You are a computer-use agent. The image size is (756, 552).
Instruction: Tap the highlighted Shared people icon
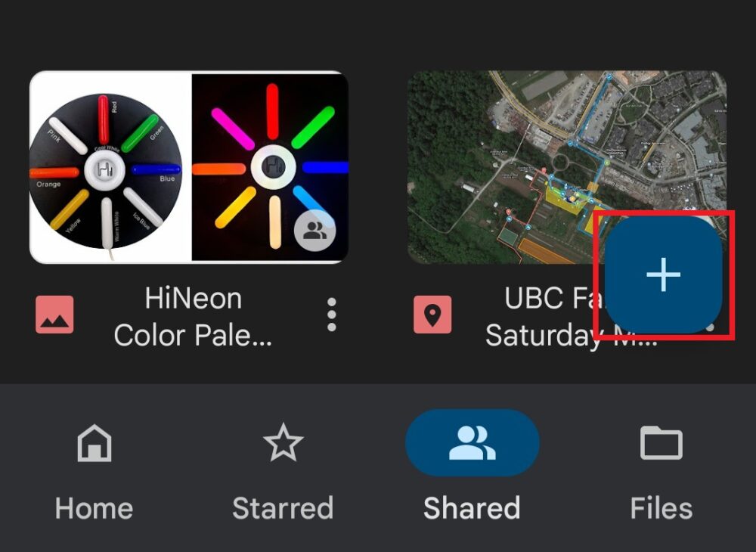(472, 443)
